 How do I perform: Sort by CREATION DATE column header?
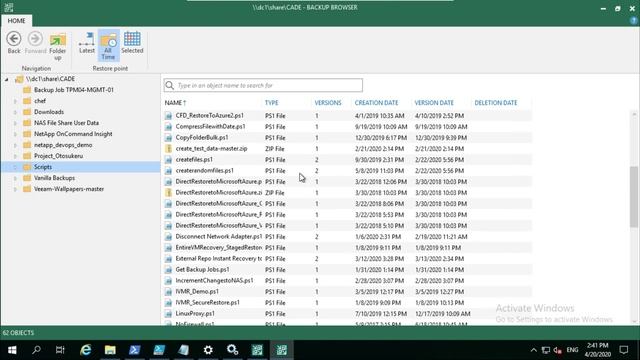[x=376, y=103]
